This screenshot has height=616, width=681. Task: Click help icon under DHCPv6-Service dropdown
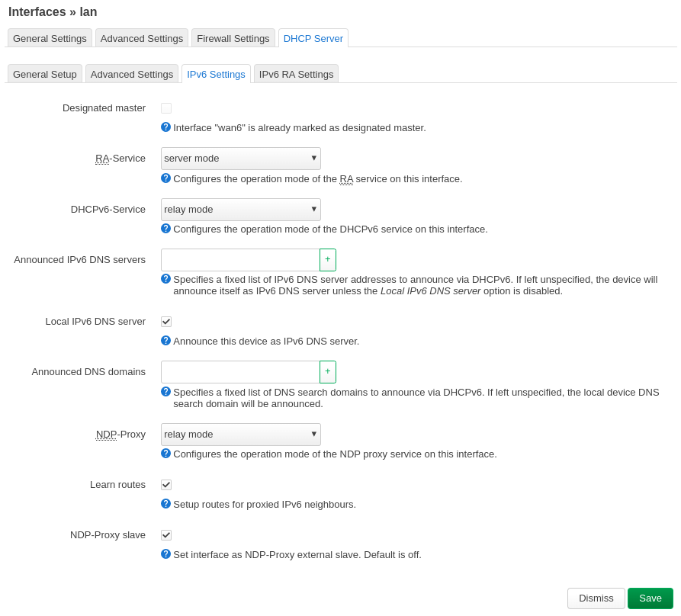pos(165,229)
